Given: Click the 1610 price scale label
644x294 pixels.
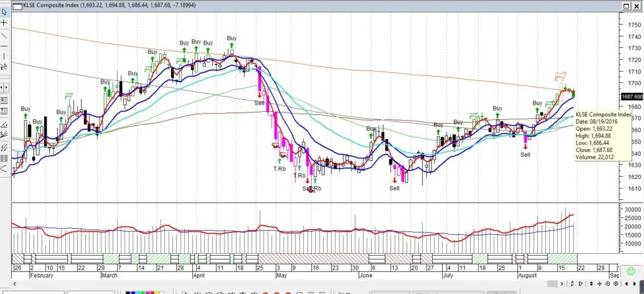Looking at the screenshot, I should 634,188.
